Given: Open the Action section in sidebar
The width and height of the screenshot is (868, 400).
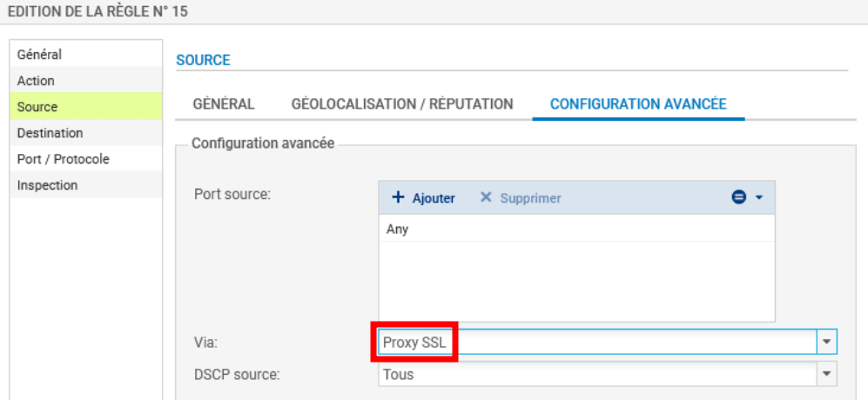Looking at the screenshot, I should point(36,81).
